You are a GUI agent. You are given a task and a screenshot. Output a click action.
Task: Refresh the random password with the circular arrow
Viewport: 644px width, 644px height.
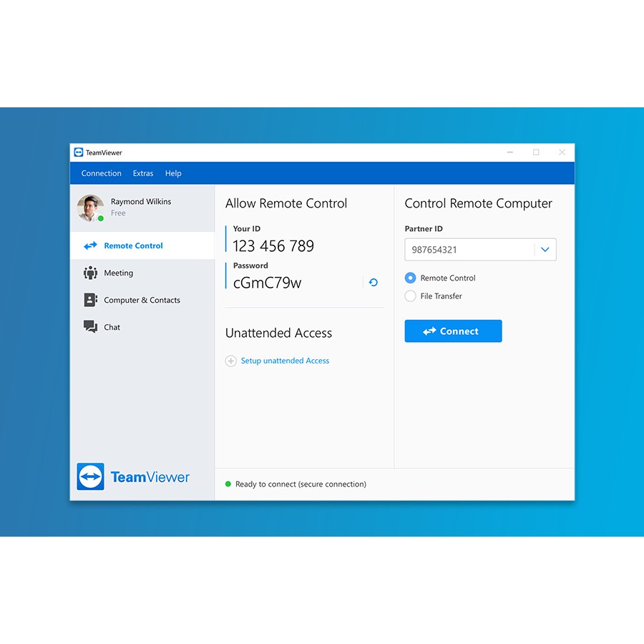tap(373, 283)
